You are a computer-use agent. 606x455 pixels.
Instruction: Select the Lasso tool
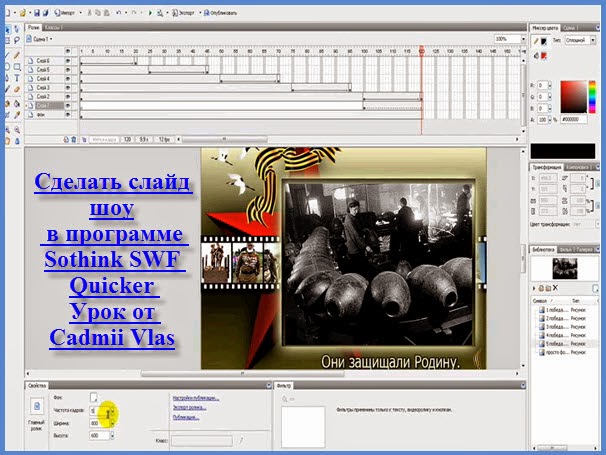click(17, 40)
